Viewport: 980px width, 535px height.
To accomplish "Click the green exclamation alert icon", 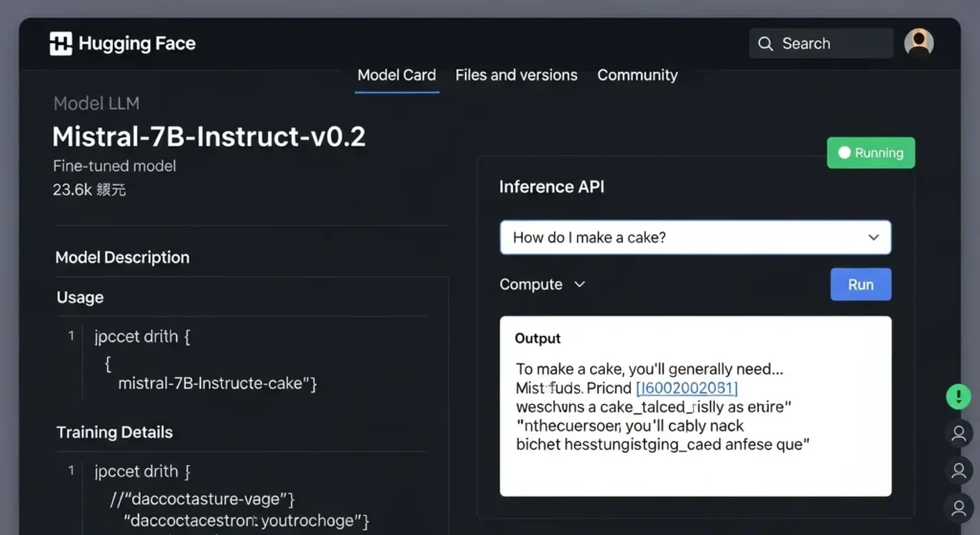I will point(958,396).
